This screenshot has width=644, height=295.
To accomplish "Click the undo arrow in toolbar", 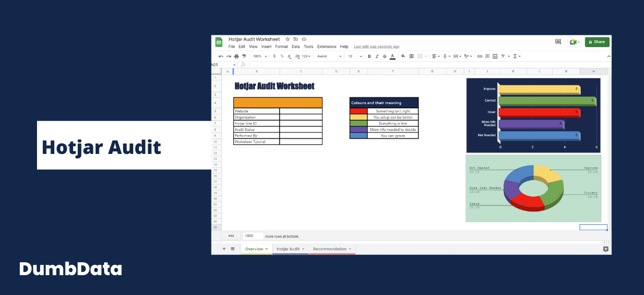I will 221,56.
